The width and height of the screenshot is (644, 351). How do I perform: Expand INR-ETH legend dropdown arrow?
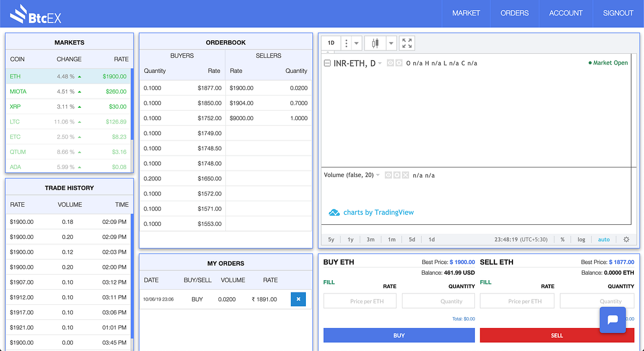[380, 63]
